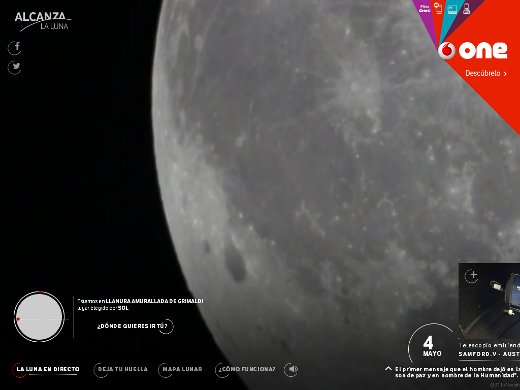Screen dimensions: 520x390
Task: Share via the Facebook icon
Action: 15,47
